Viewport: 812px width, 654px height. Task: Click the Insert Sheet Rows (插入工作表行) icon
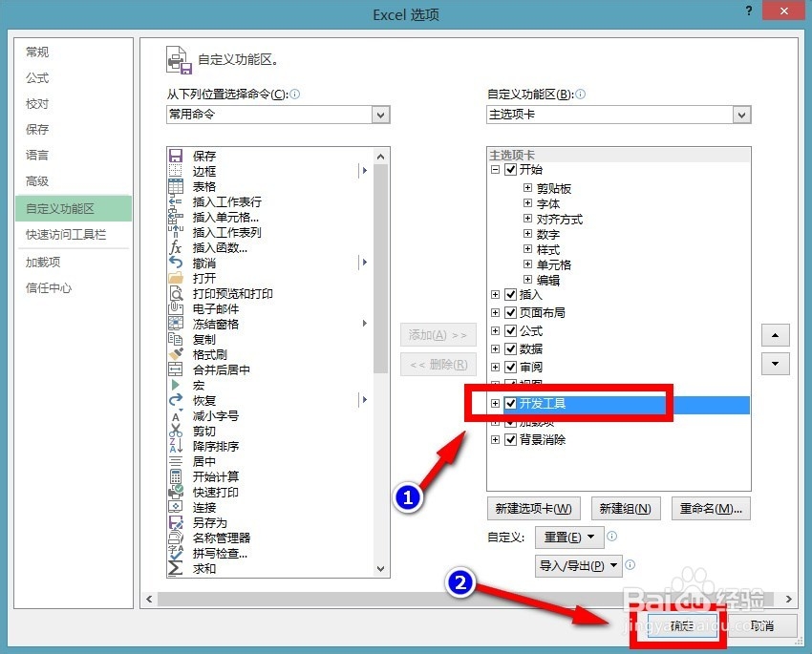point(176,201)
